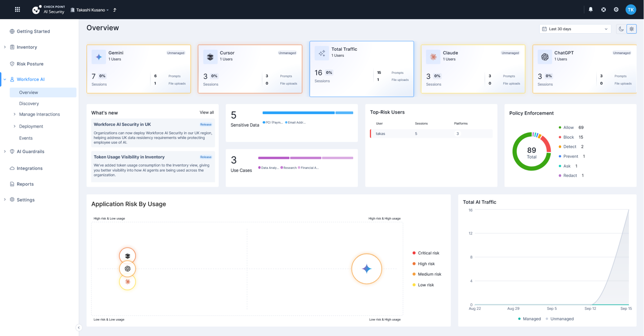Click the AI Guardrails sidebar icon
Viewport: 644px width, 336px height.
click(12, 151)
